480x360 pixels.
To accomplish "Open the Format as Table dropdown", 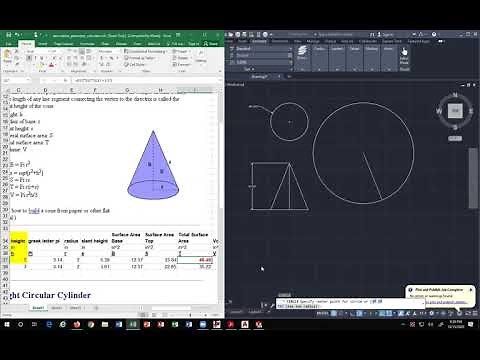I will coord(140,58).
